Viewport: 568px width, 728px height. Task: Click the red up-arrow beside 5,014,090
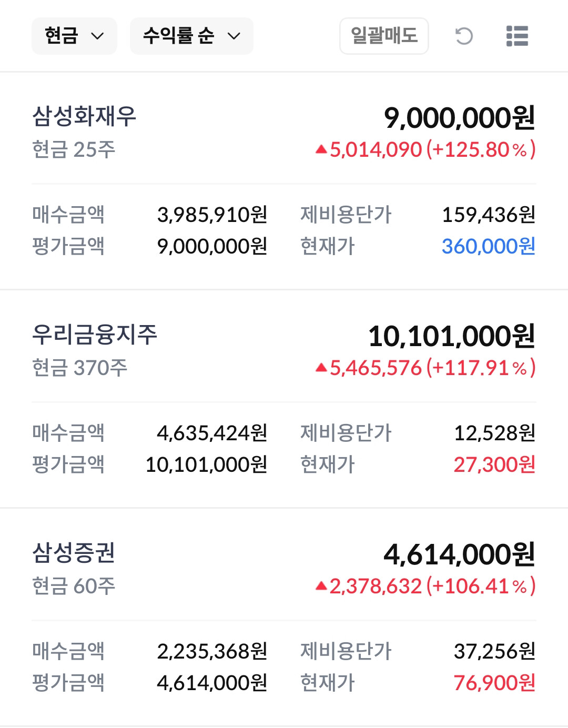[321, 150]
